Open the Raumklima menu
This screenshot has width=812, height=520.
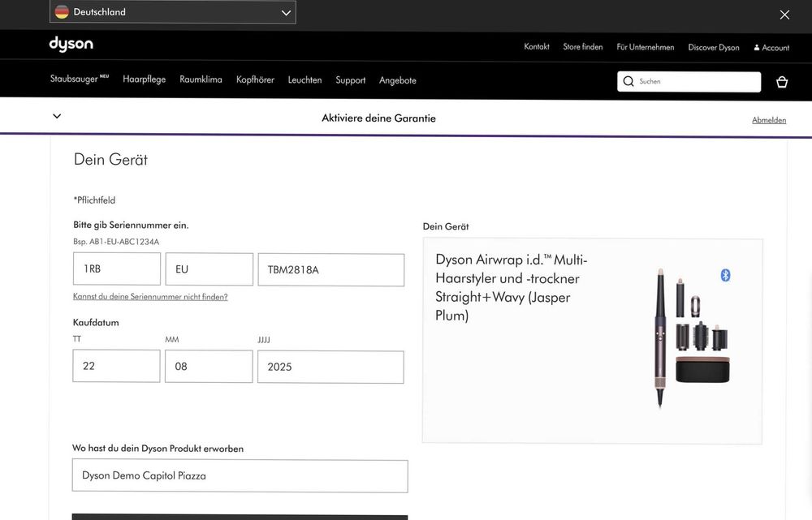pos(201,80)
